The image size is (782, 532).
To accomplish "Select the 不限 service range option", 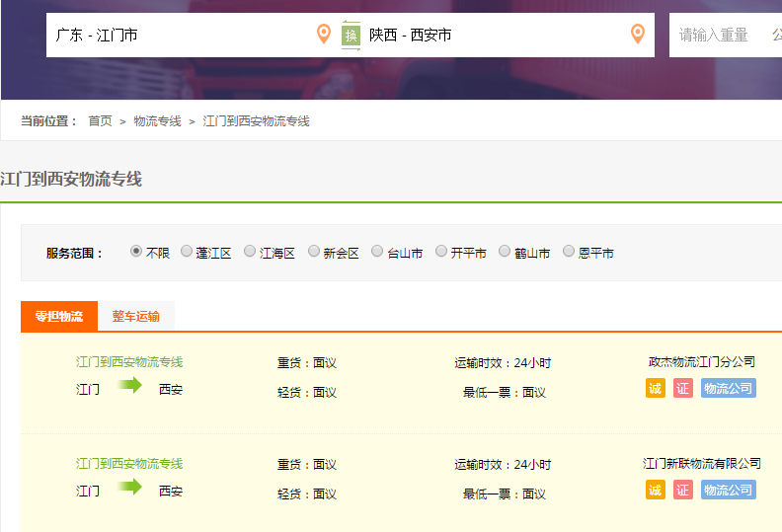I will pyautogui.click(x=135, y=251).
